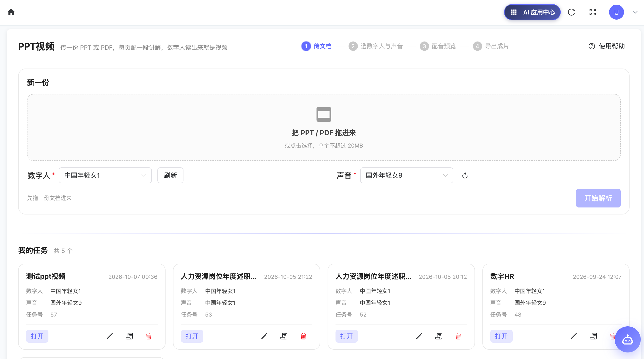Open the 数字HR task
Screen dimensions: 644x359
pos(501,336)
